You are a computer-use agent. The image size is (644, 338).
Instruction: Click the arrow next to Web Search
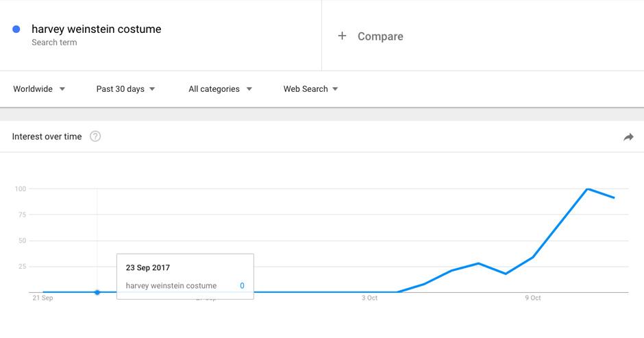click(335, 89)
